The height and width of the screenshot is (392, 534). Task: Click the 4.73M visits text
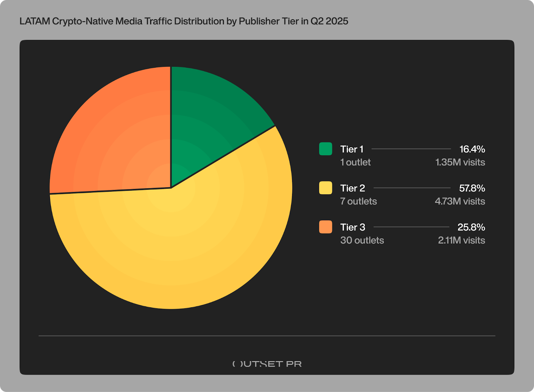[x=460, y=201]
